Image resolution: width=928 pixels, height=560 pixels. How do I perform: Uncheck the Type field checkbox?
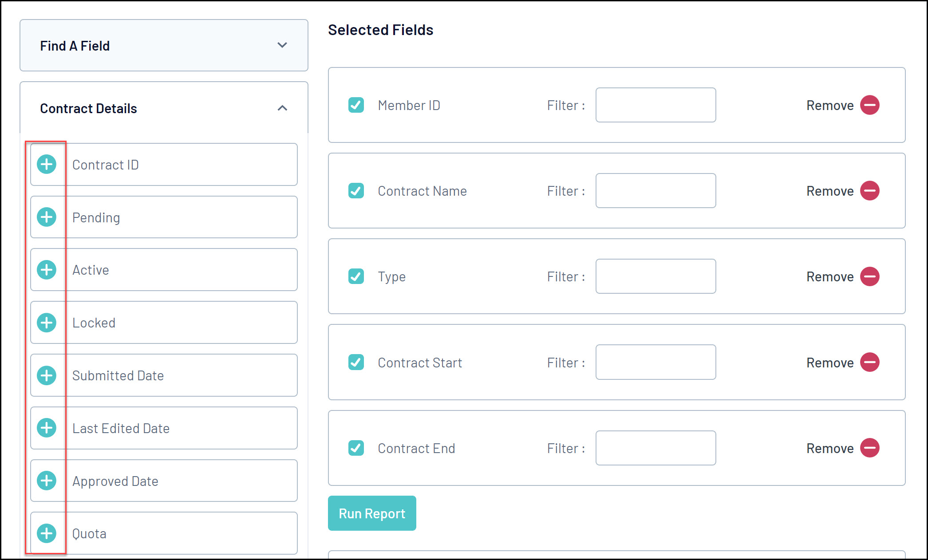[x=356, y=276]
